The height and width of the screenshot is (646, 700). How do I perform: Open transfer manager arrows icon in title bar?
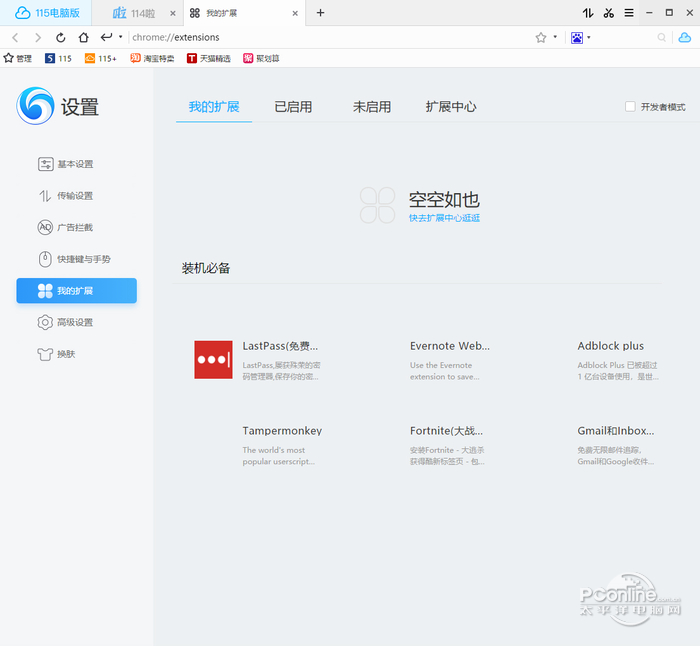pos(588,13)
